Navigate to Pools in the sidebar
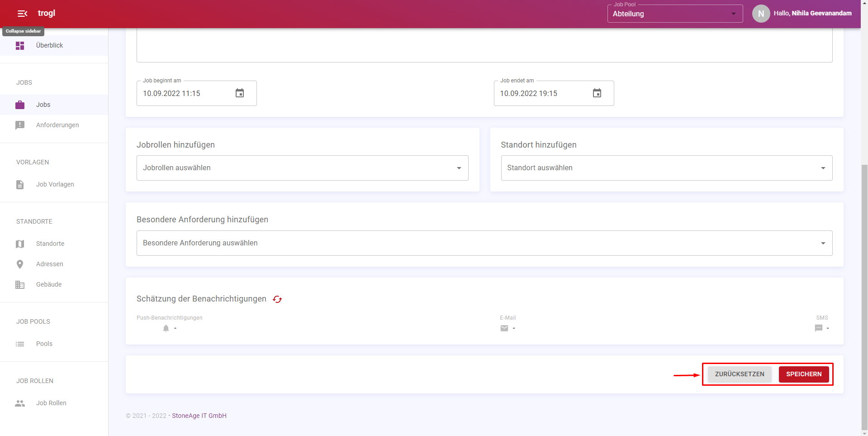 (x=44, y=344)
